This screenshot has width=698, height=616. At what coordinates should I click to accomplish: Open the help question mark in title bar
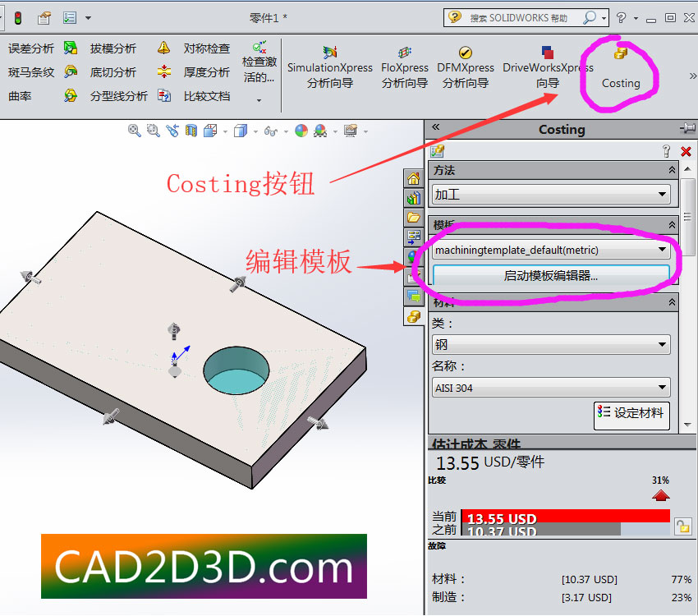click(621, 17)
